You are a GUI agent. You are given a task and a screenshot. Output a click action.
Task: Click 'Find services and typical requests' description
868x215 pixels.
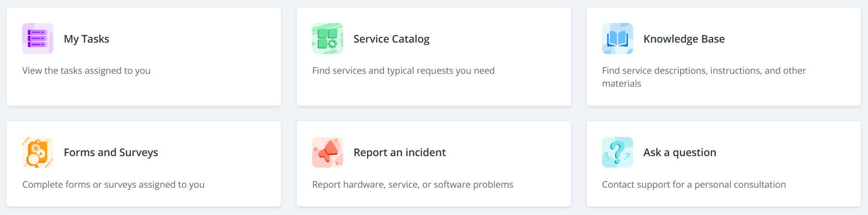403,70
